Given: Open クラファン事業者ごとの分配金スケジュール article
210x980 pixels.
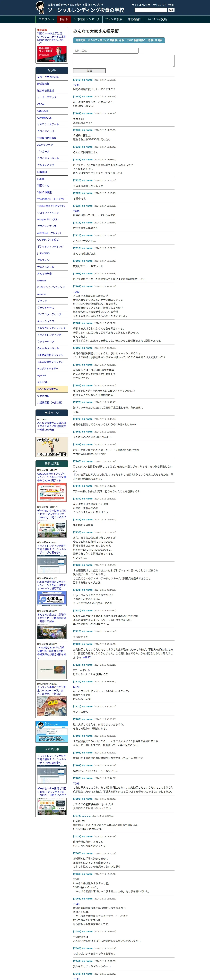Looking at the screenshot, I should [52, 690].
